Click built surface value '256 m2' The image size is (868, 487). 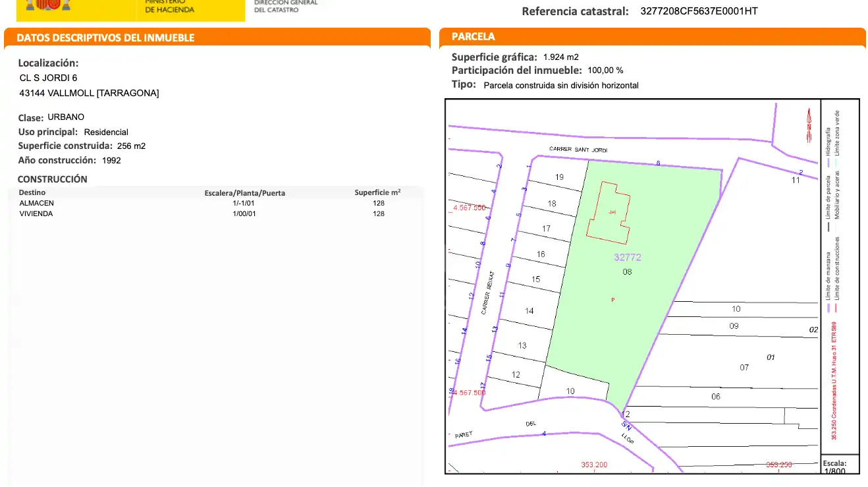(x=131, y=146)
